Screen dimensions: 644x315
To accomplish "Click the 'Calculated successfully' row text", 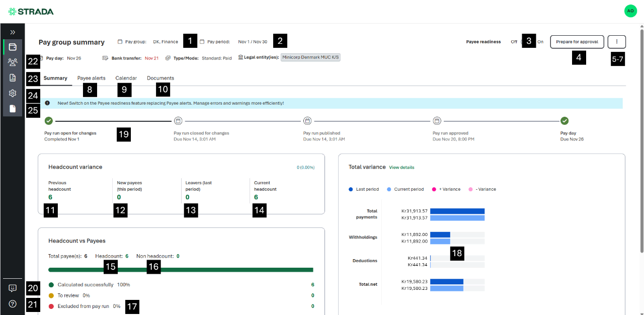I will tap(86, 285).
